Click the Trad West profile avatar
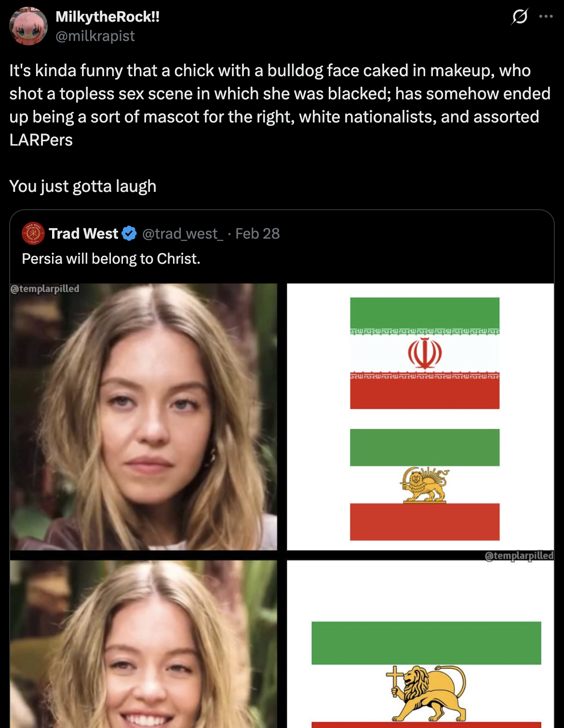Screen dimensions: 564x728 33,233
